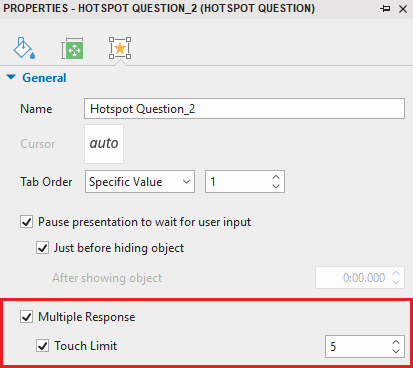Click the General section heading
This screenshot has width=413, height=368.
pyautogui.click(x=44, y=78)
